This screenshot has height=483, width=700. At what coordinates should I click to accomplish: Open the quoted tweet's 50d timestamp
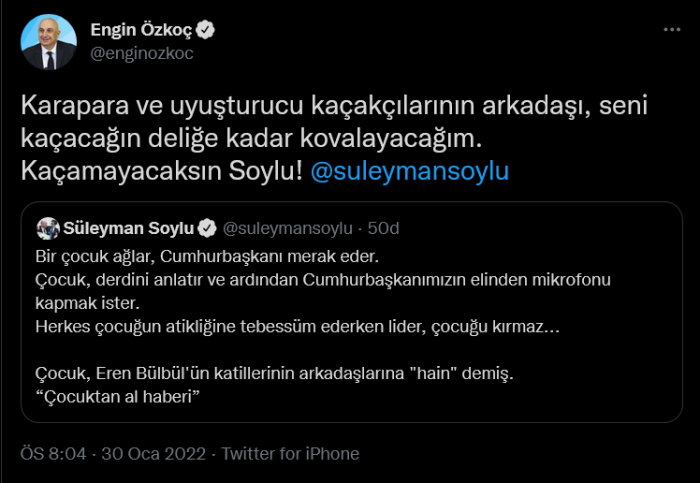coord(382,229)
